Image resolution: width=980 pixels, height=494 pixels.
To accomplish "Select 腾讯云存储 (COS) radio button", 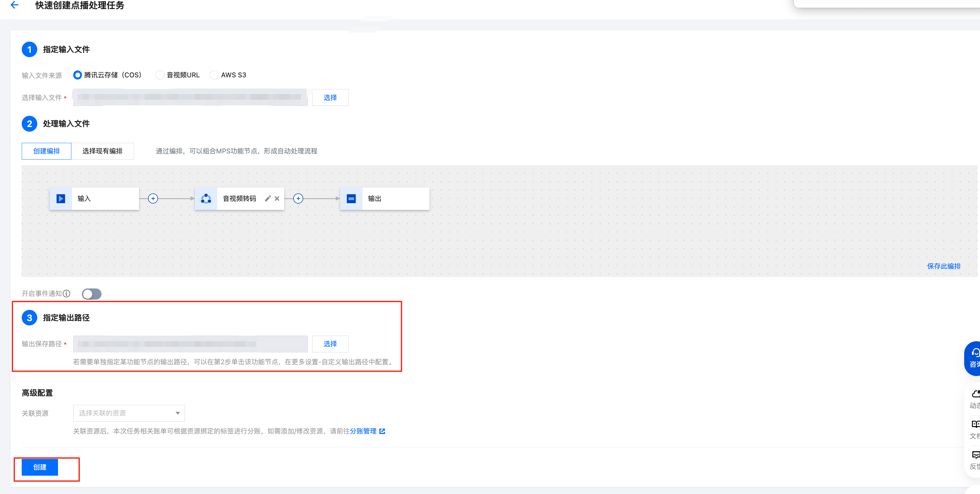I will coord(78,75).
